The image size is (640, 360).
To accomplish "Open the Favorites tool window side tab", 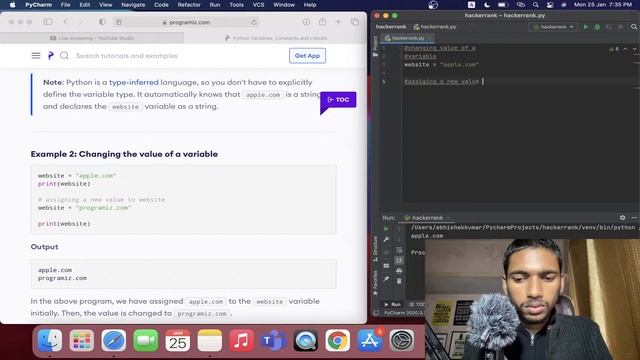I will 375,283.
